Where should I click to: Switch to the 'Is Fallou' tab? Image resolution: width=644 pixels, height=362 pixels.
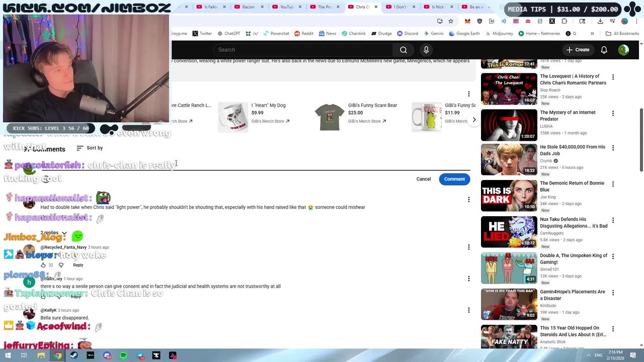[x=210, y=7]
